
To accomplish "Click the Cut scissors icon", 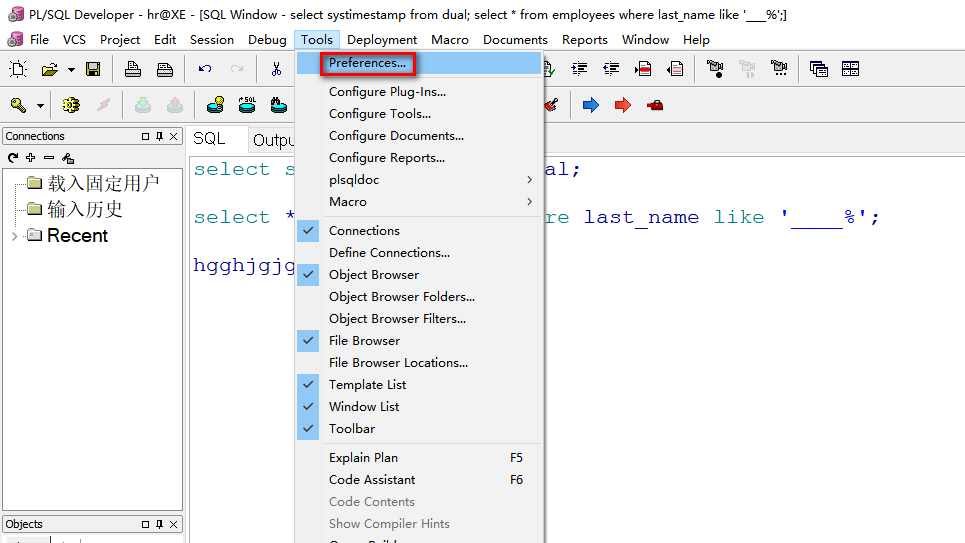I will coord(276,69).
